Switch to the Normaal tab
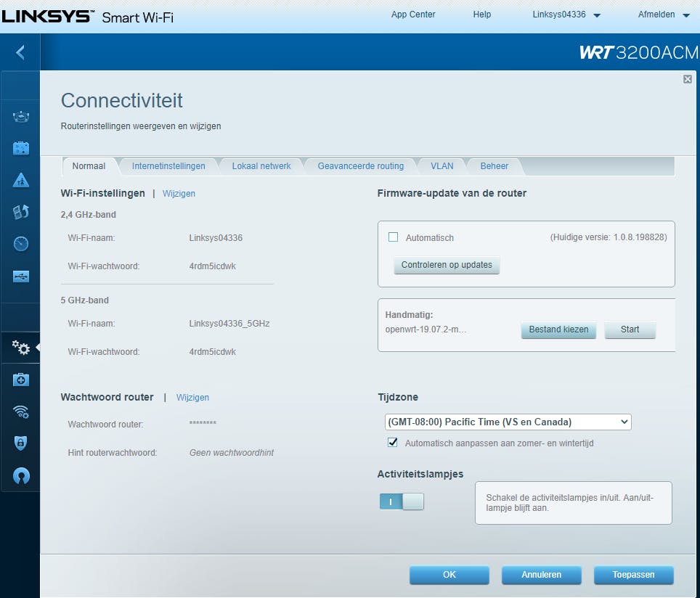700x598 pixels. pos(89,166)
